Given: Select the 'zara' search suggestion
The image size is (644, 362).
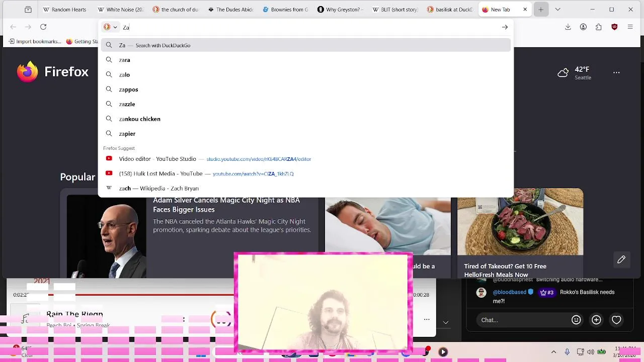Looking at the screenshot, I should click(306, 60).
